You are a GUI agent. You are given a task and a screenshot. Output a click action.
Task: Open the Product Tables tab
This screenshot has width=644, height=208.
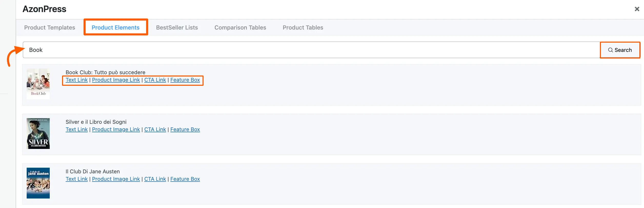click(x=303, y=27)
